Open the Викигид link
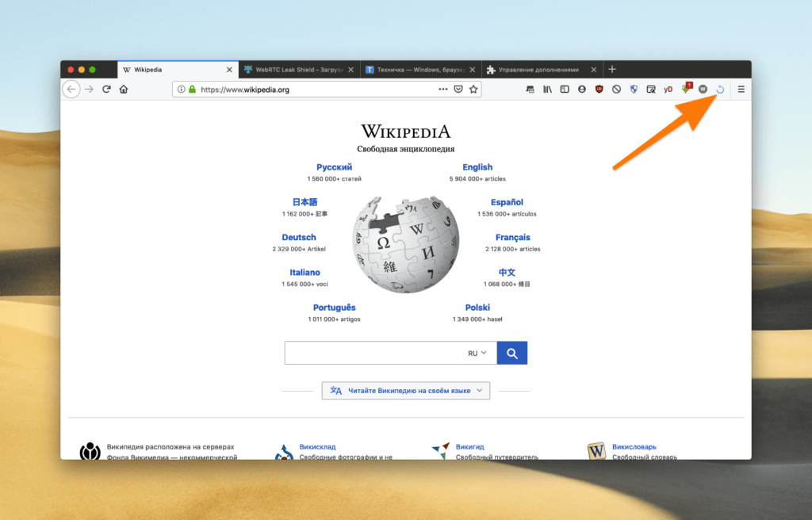Screen dimensions: 812x520 pyautogui.click(x=469, y=446)
